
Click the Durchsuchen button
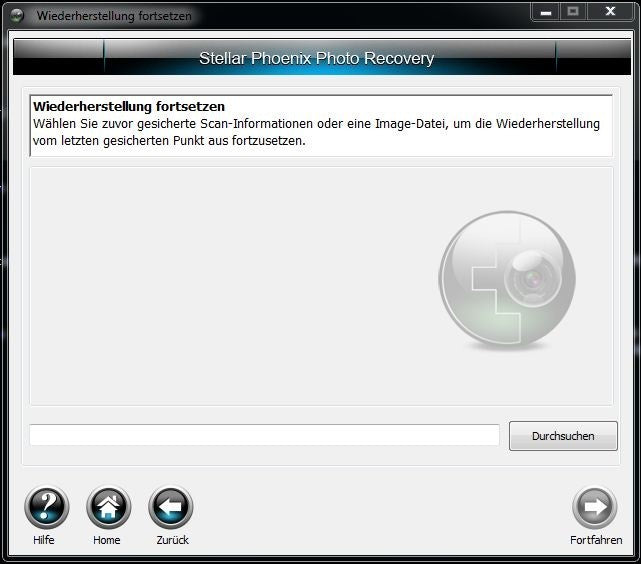point(563,436)
